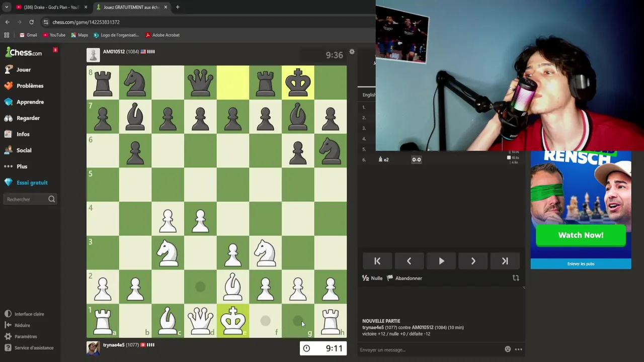
Task: Open a new browser tab
Action: (x=178, y=7)
